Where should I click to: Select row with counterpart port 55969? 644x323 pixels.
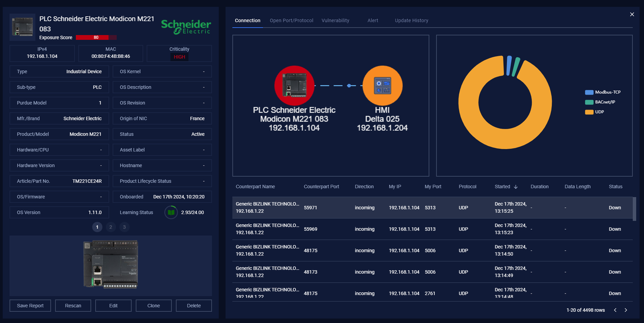point(432,229)
